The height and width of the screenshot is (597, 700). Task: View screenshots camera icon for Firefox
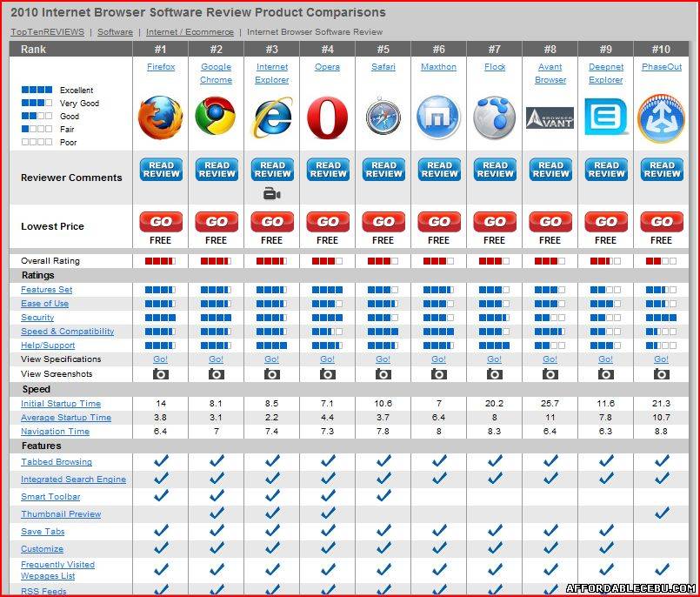coord(161,374)
